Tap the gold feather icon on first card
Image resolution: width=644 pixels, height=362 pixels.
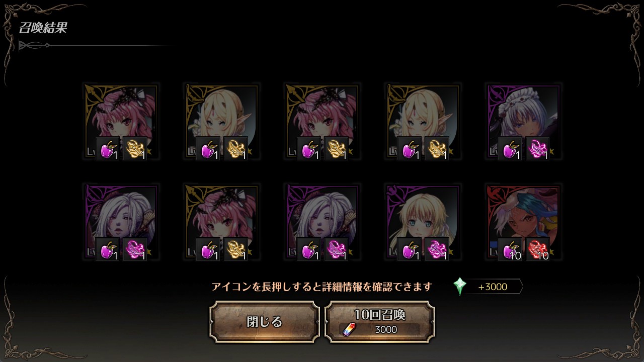tap(135, 149)
